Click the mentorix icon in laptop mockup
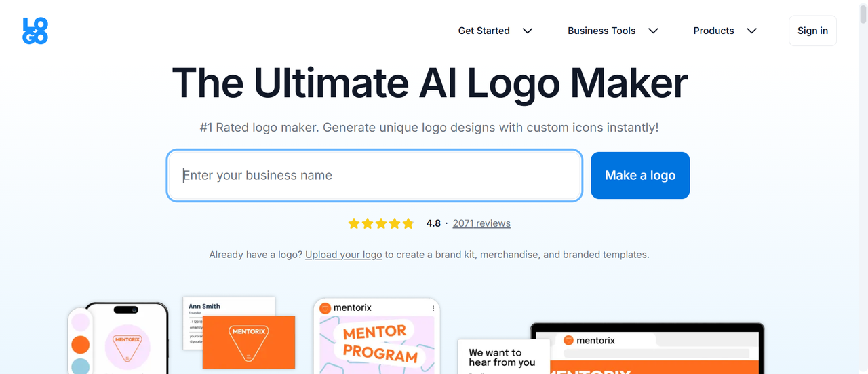 (568, 340)
